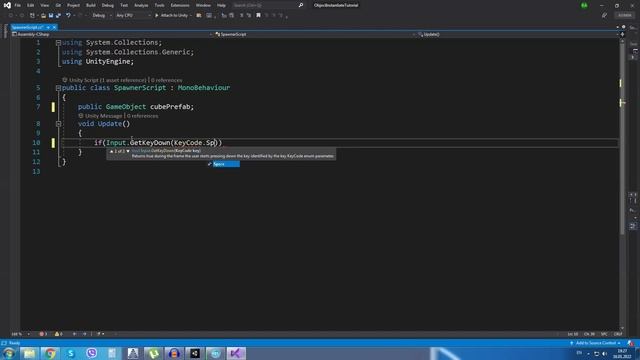Click the green user account avatar

(x=584, y=5)
